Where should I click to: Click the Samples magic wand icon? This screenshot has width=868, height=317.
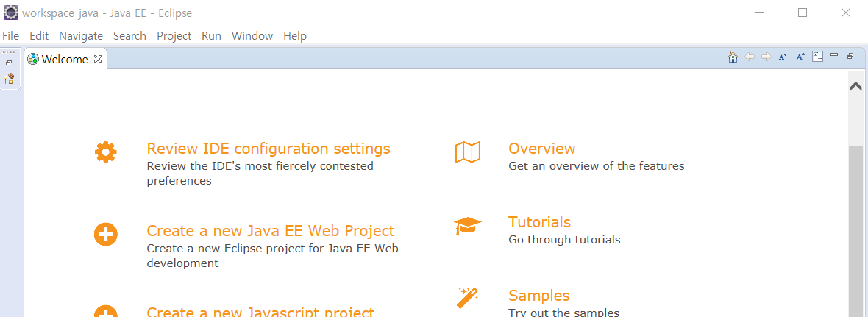pos(468,298)
